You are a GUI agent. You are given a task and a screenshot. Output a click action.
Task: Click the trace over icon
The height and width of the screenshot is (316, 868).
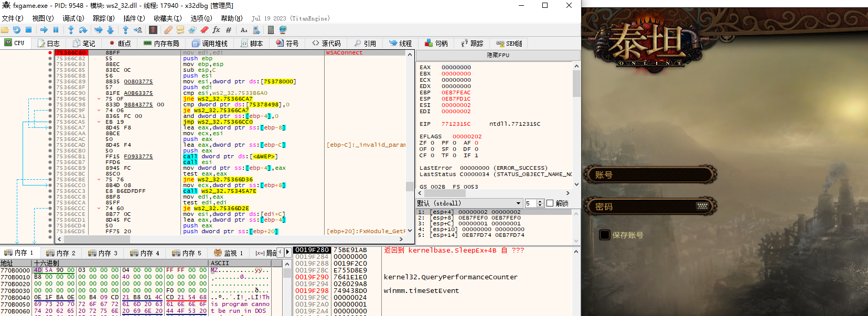point(110,30)
